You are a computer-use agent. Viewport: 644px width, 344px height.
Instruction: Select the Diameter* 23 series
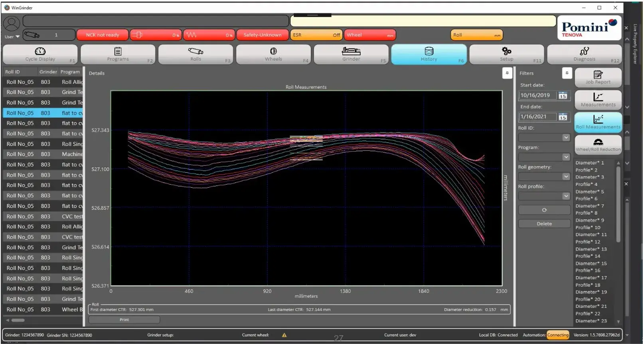coord(591,321)
